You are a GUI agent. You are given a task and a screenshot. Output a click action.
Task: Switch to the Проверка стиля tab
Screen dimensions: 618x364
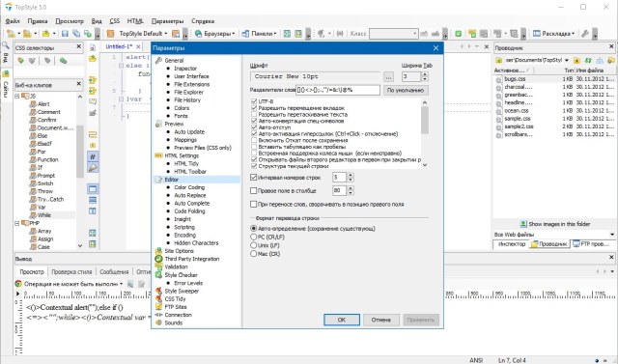[71, 272]
